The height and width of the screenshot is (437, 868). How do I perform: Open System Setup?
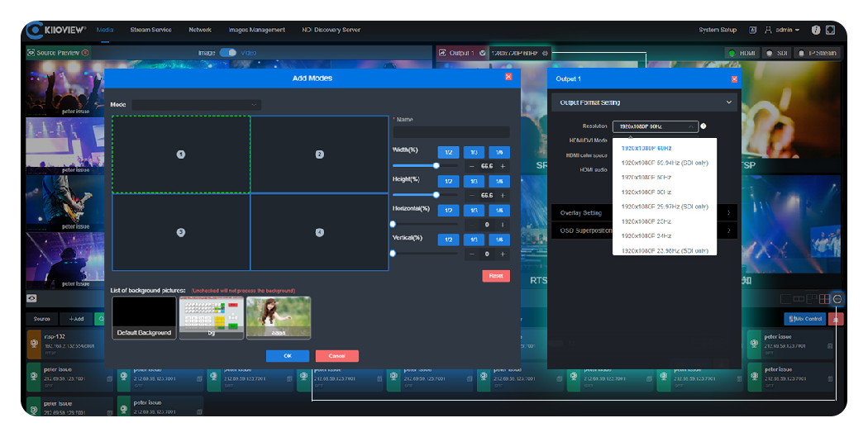718,30
